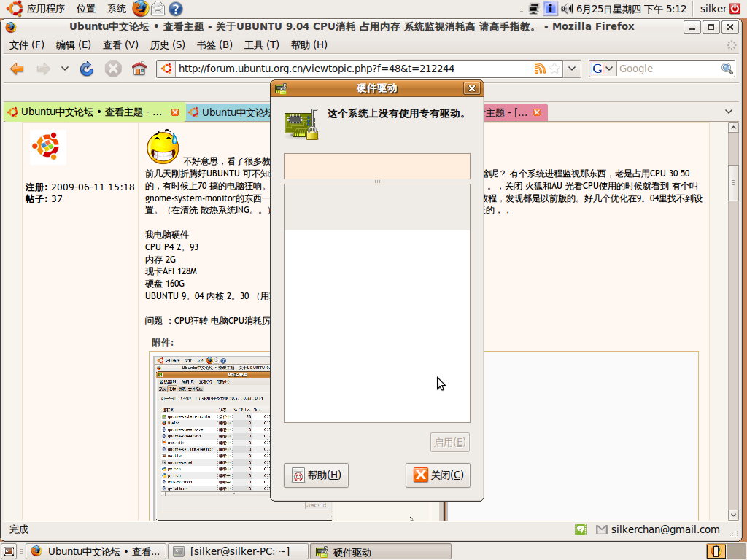The height and width of the screenshot is (560, 747).
Task: Open the 查看 (V) menu
Action: [x=120, y=44]
